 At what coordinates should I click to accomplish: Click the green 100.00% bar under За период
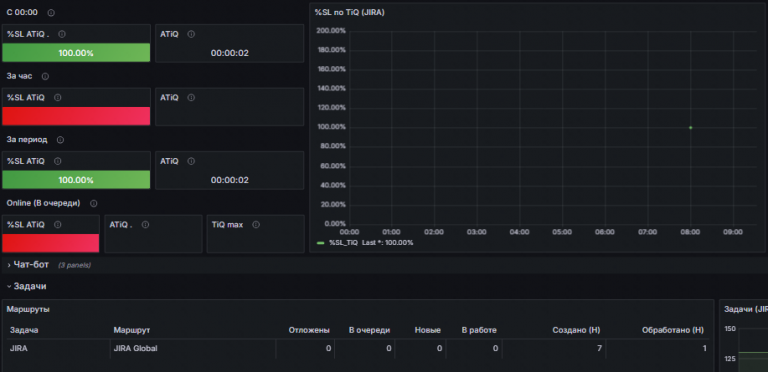click(x=76, y=180)
